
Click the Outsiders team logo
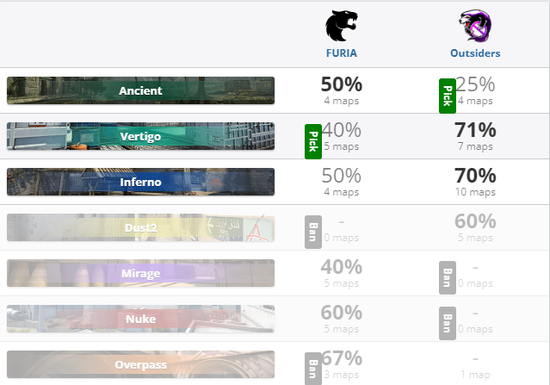(475, 26)
